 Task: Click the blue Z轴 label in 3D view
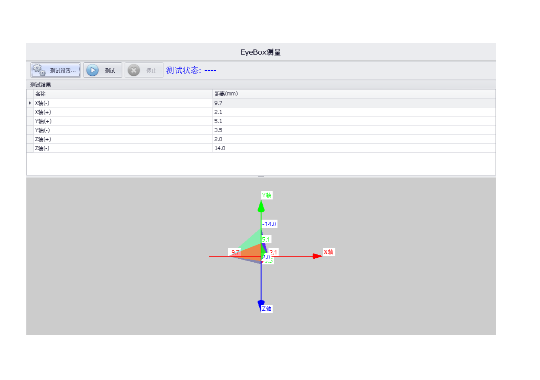pos(267,308)
